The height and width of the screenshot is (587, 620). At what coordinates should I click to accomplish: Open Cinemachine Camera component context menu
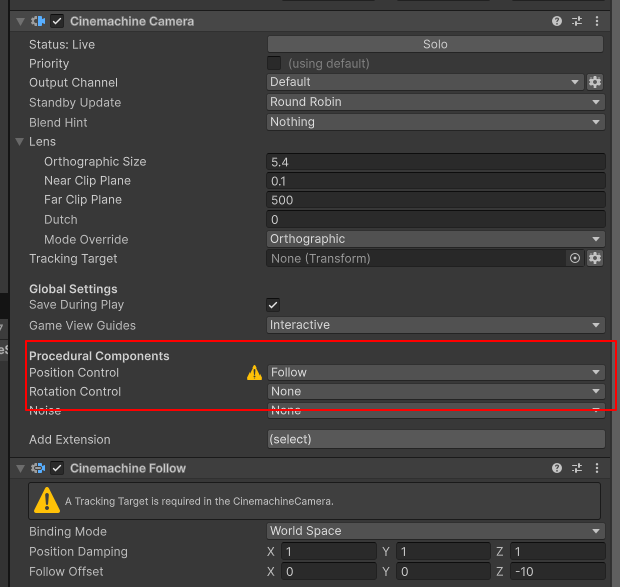(x=597, y=21)
